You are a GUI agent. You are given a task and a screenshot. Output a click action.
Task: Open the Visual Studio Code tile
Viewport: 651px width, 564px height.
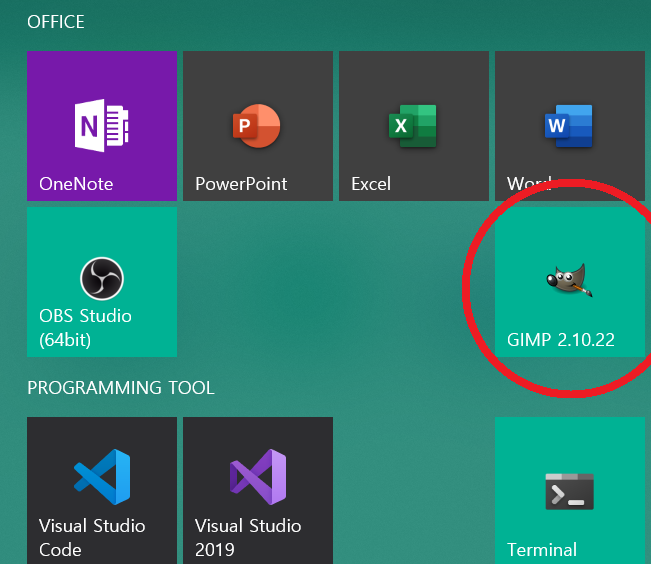102,490
